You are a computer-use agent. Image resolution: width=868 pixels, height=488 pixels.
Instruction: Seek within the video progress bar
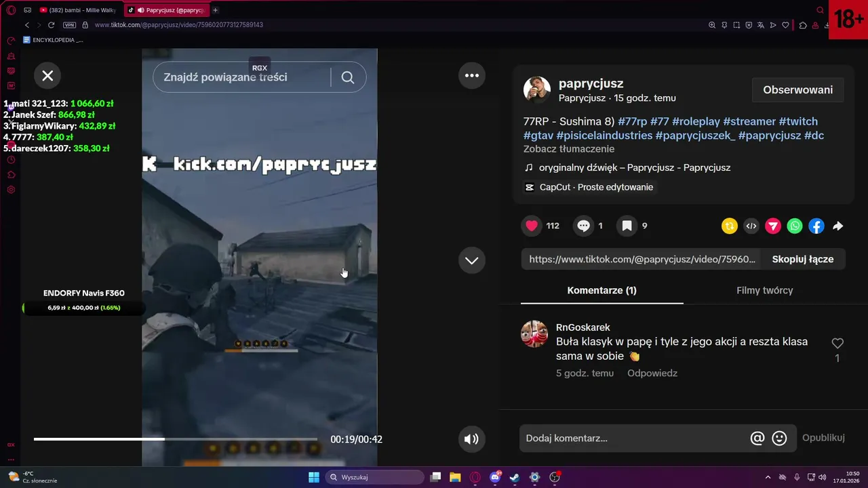pyautogui.click(x=175, y=439)
